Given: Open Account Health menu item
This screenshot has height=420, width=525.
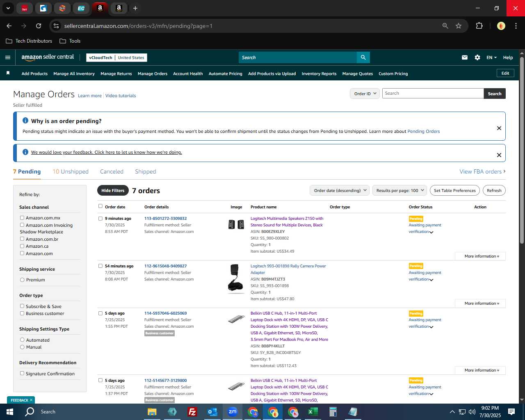Looking at the screenshot, I should click(x=188, y=74).
